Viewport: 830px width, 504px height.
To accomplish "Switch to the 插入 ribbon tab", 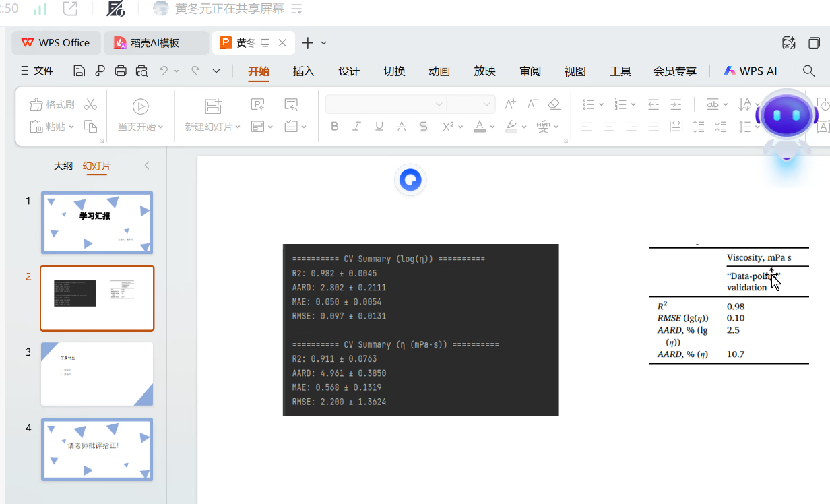I will click(x=304, y=71).
